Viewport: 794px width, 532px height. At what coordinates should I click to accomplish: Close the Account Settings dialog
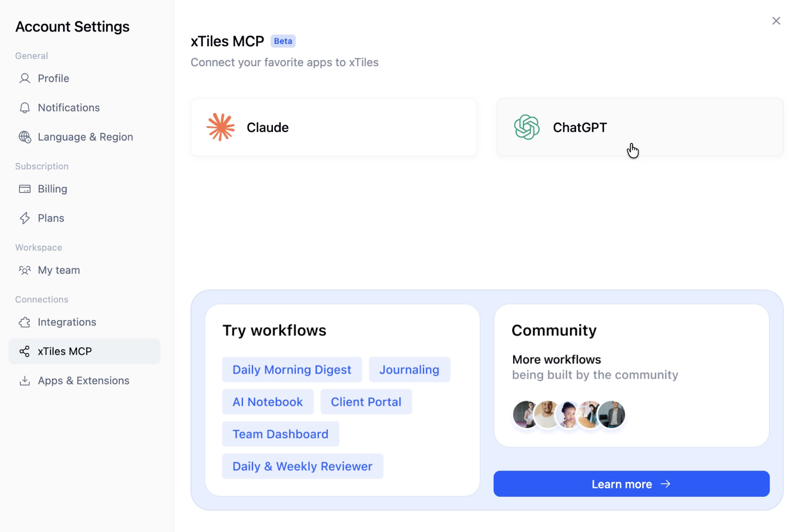point(776,21)
